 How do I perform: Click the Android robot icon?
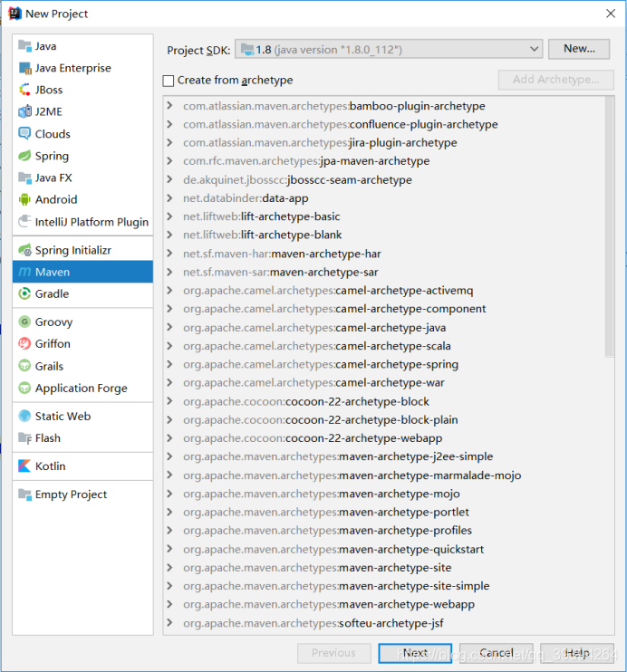tap(24, 199)
